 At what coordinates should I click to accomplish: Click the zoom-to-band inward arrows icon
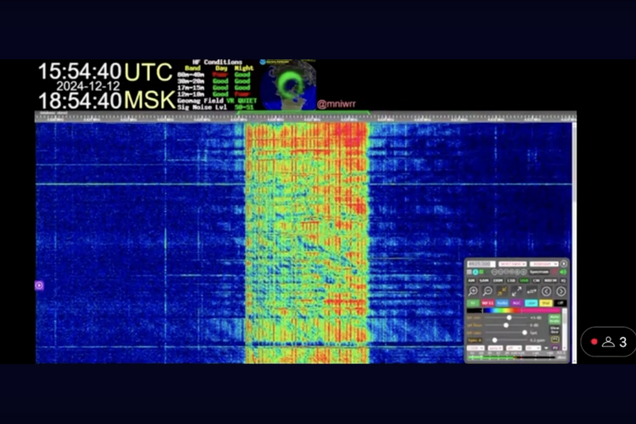(x=502, y=291)
